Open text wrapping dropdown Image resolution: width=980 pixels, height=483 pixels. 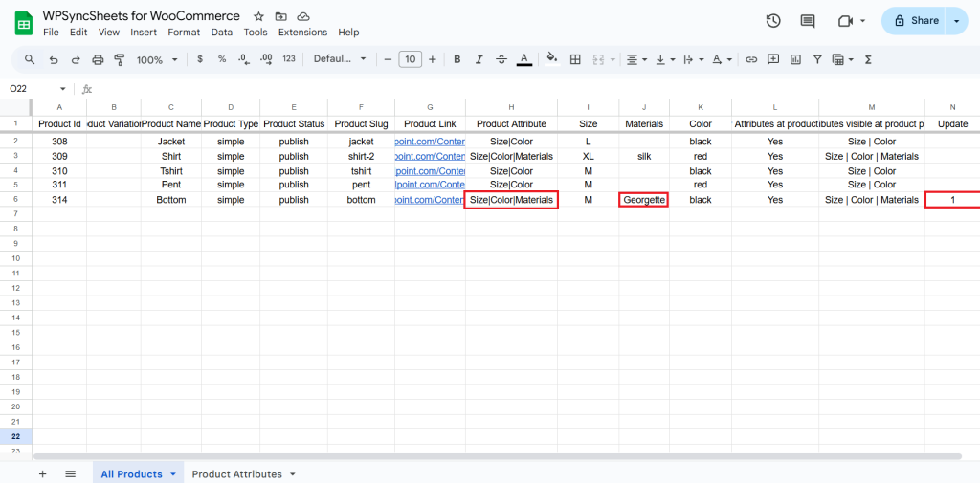pos(694,59)
